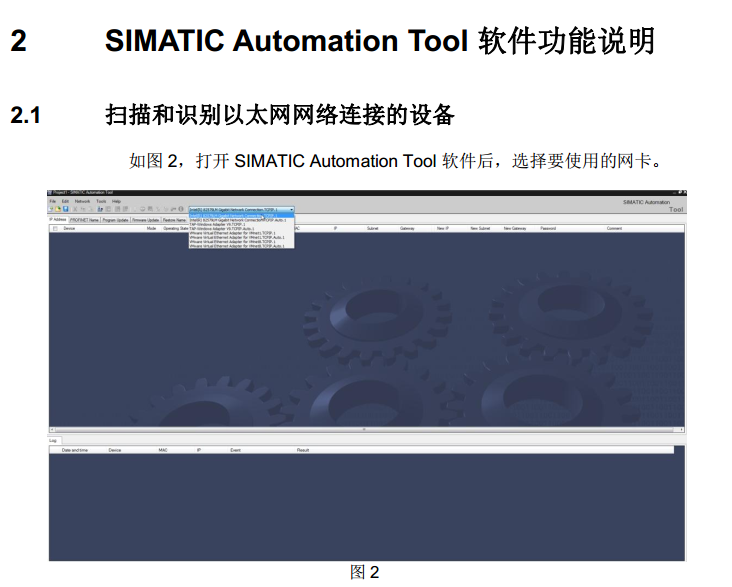Tick the select-all checkbox in device table header

tap(55, 228)
